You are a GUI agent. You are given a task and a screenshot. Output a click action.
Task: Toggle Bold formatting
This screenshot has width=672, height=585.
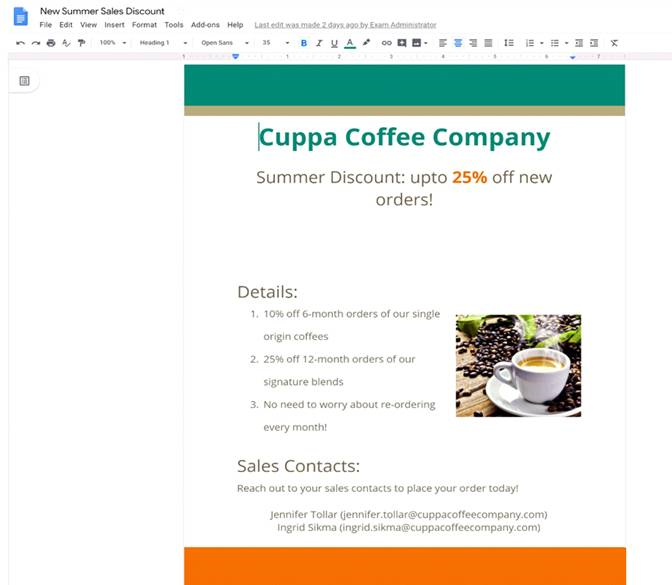(304, 43)
